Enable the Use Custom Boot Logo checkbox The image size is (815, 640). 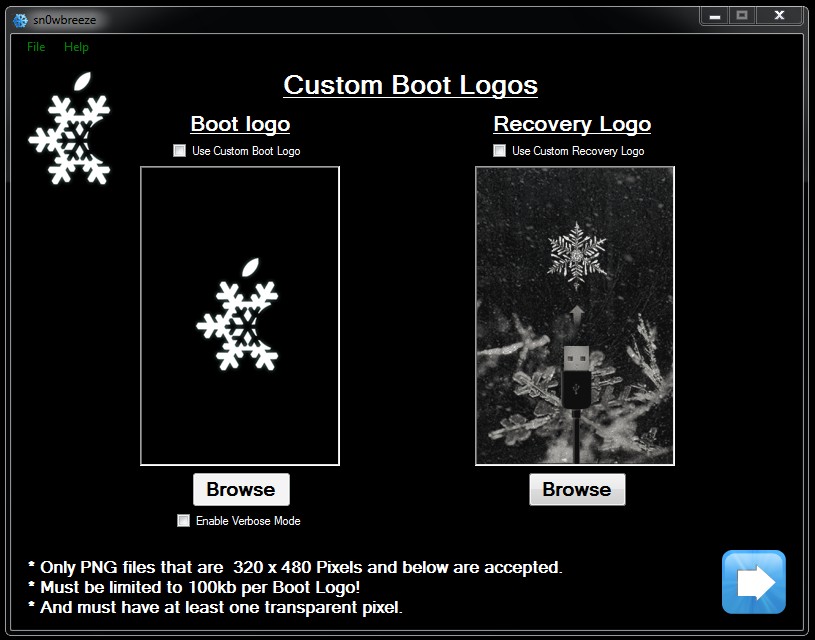click(x=180, y=151)
